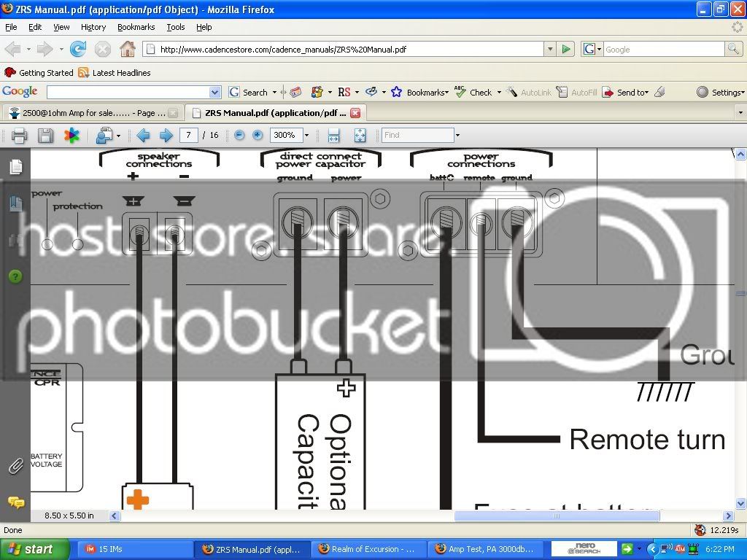Expand the Google toolbar Check dropdown arrow
This screenshot has width=747, height=560.
499,93
